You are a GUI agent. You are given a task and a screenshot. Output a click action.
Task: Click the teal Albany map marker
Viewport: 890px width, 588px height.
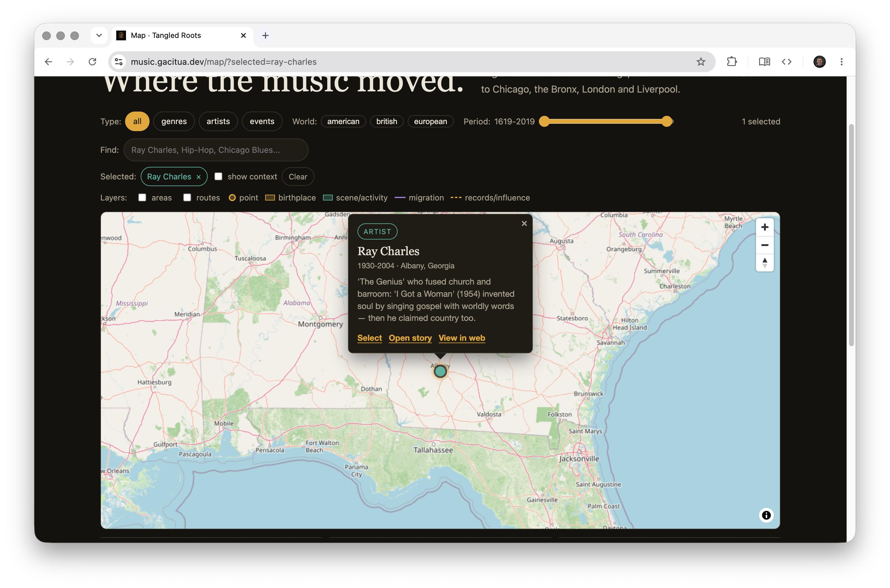(x=440, y=371)
